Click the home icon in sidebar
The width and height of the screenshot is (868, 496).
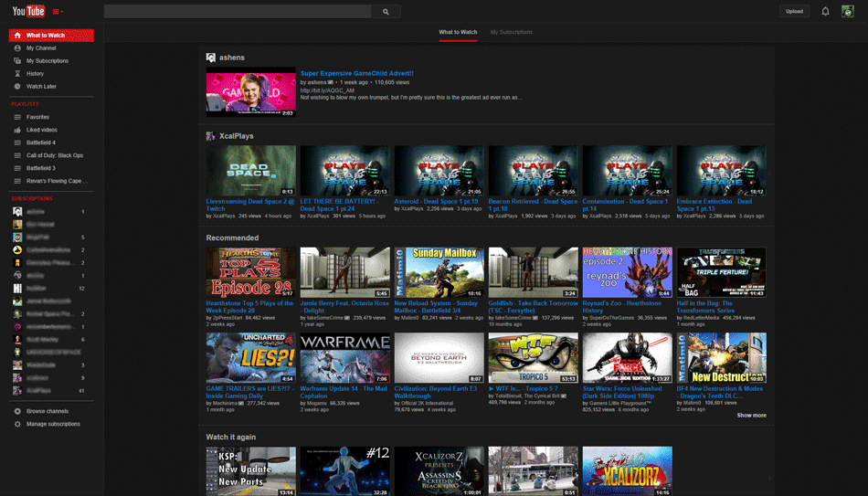17,36
